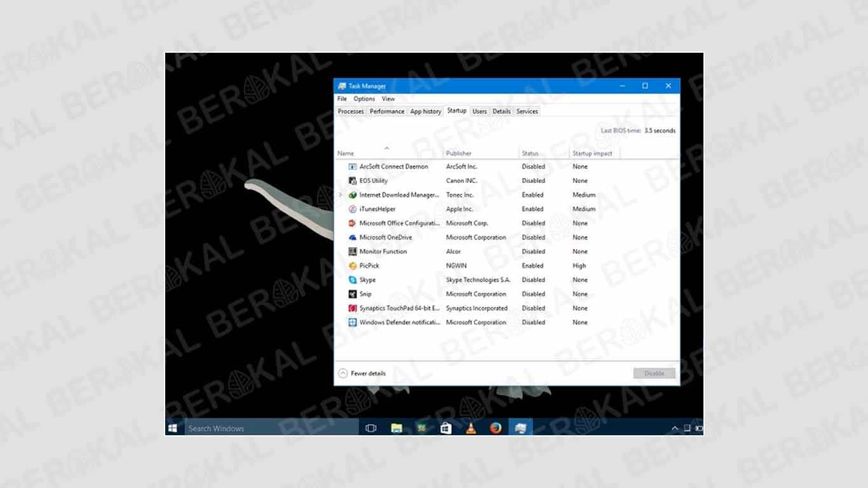Viewport: 868px width, 488px height.
Task: Open Task View from the taskbar
Action: (x=371, y=428)
